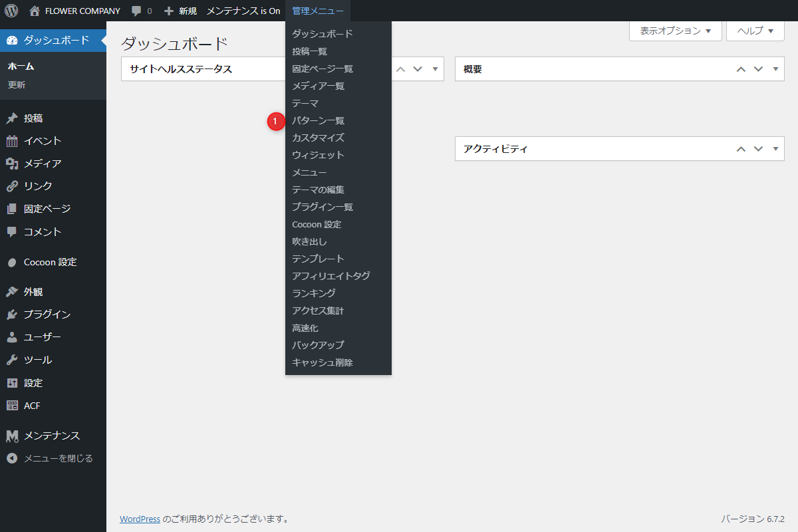Open the ホーム submenu link
798x532 pixels.
tap(21, 66)
